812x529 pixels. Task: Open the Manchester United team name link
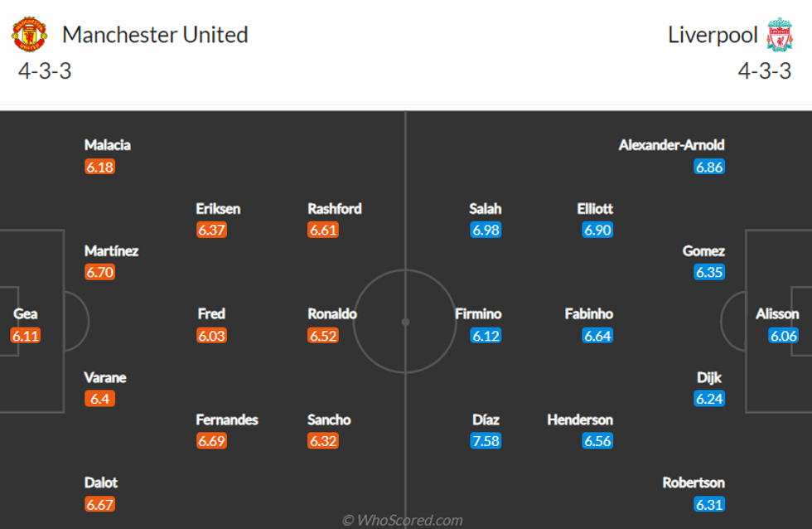[x=155, y=35]
